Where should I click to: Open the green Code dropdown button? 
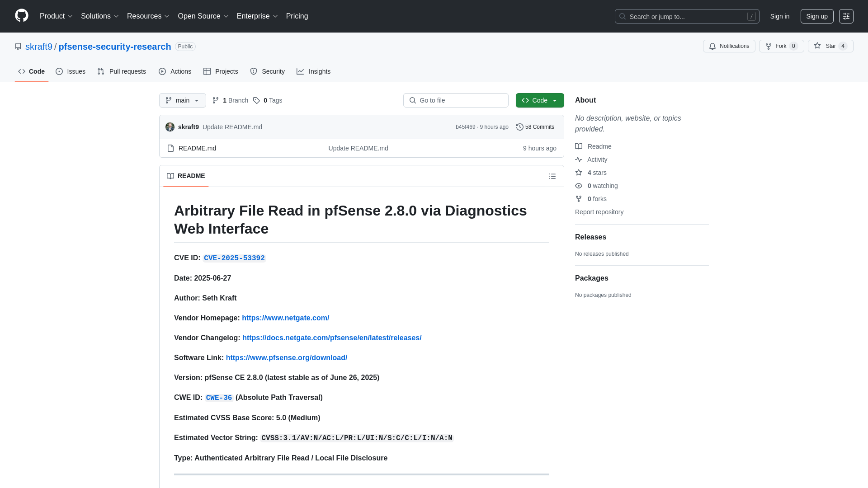540,100
